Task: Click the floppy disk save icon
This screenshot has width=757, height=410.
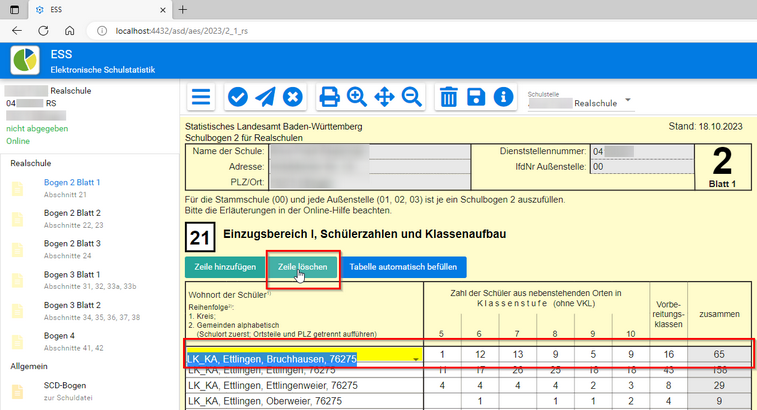Action: pyautogui.click(x=477, y=97)
